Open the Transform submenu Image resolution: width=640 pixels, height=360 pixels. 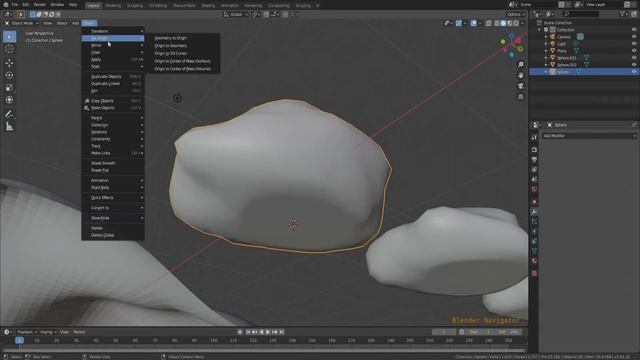[113, 31]
